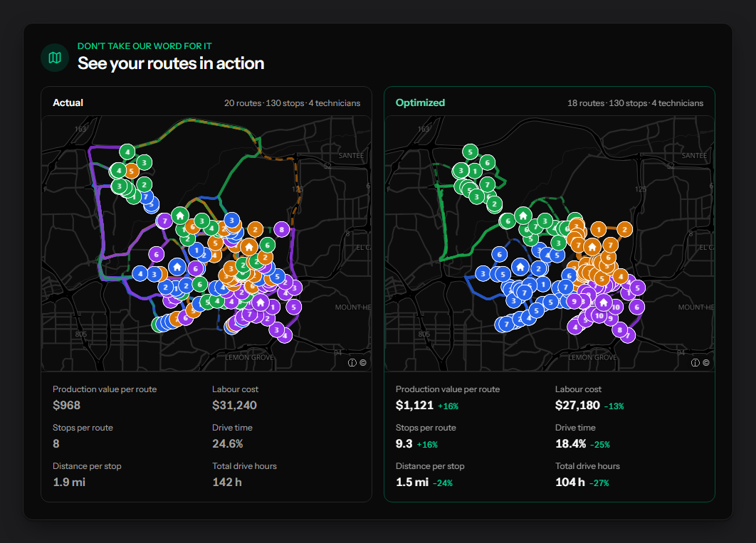Click the 1.9 mi distance value

coord(69,483)
